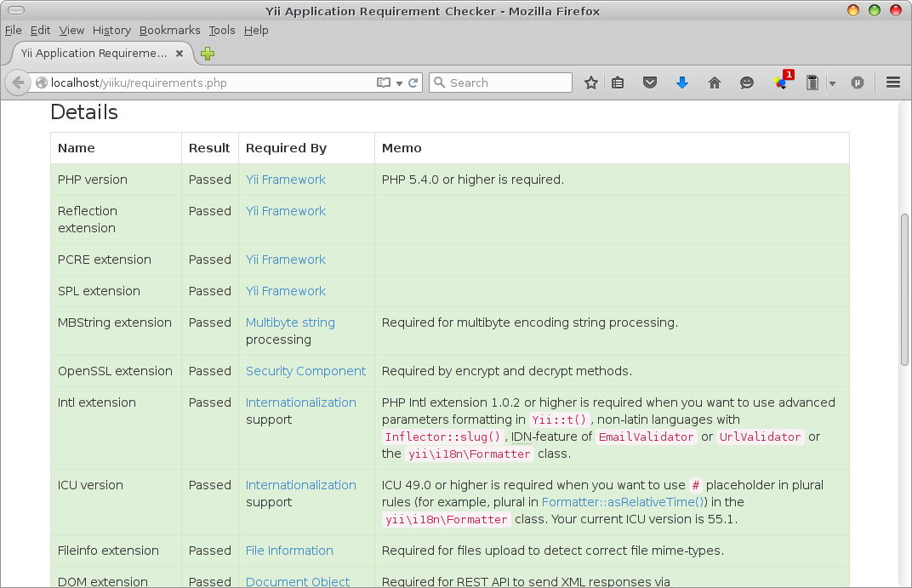Open Internationalization link in ICU version row

300,485
